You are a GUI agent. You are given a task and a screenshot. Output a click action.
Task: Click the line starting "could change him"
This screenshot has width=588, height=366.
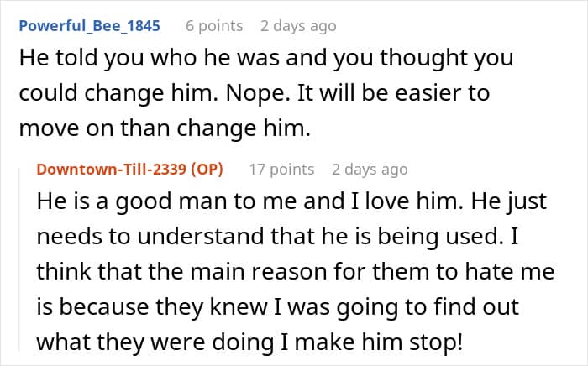(254, 92)
